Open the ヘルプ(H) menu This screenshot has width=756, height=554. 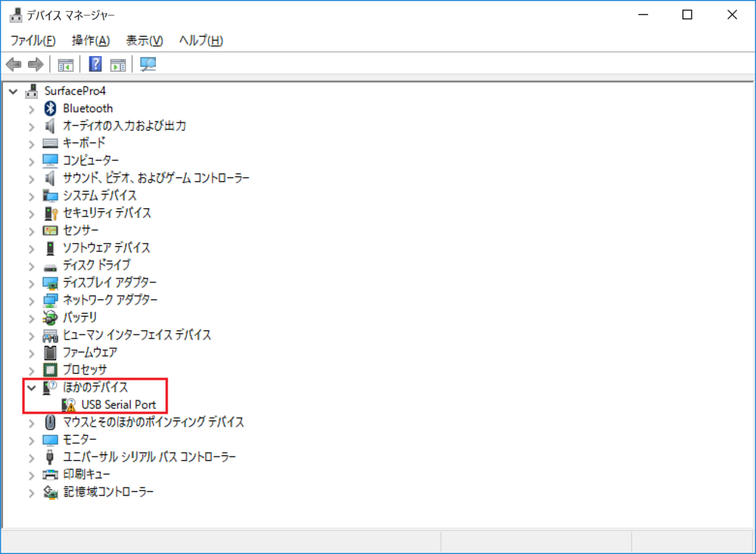tap(201, 41)
